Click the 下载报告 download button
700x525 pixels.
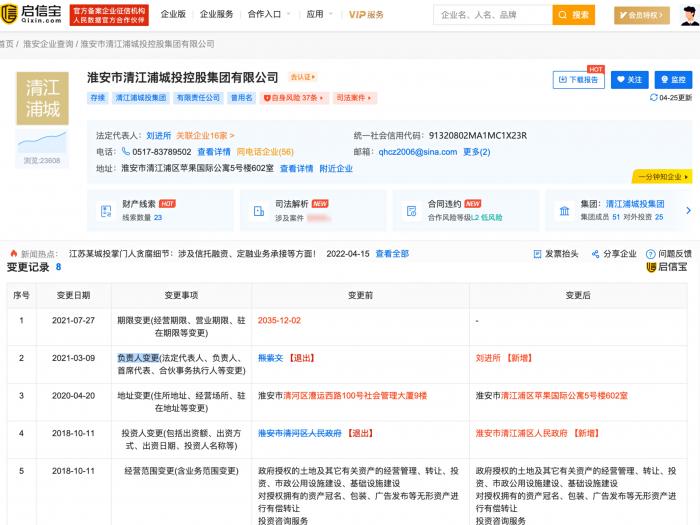[580, 80]
